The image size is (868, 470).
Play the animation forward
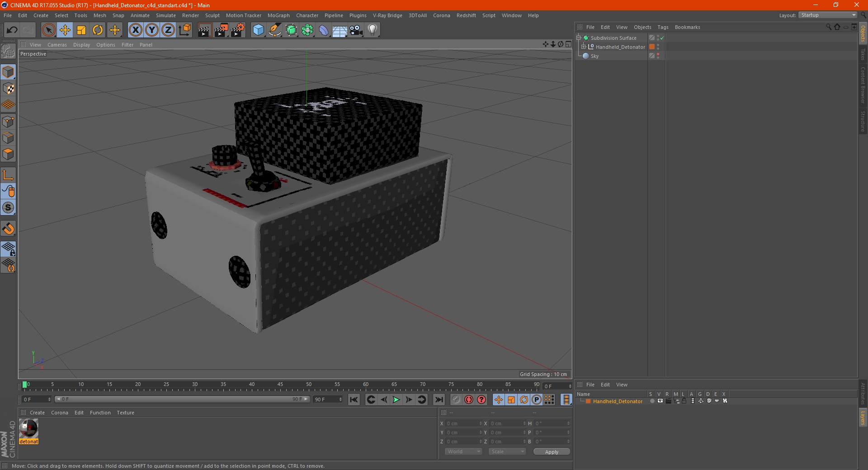click(x=396, y=399)
